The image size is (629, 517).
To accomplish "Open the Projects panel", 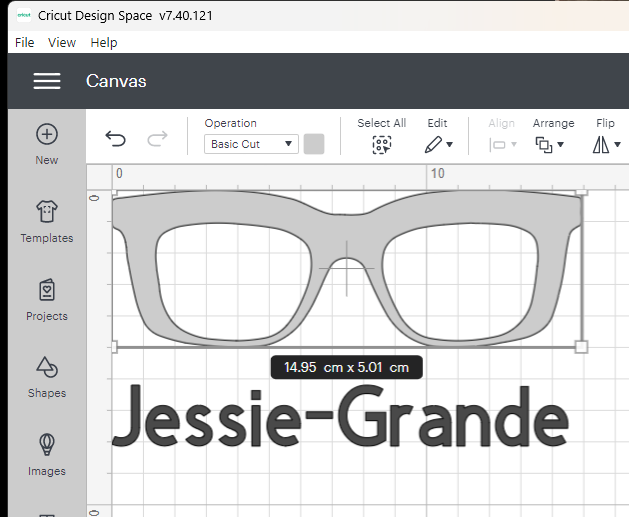I will [x=47, y=291].
